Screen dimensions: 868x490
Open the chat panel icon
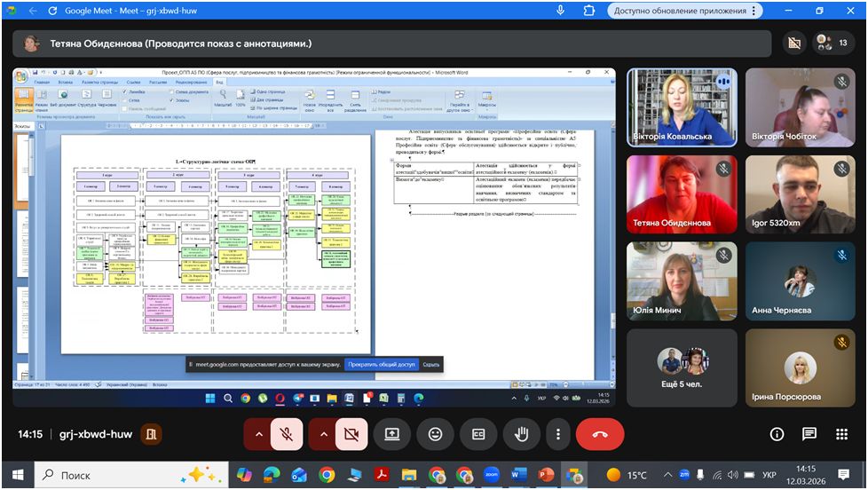click(809, 434)
